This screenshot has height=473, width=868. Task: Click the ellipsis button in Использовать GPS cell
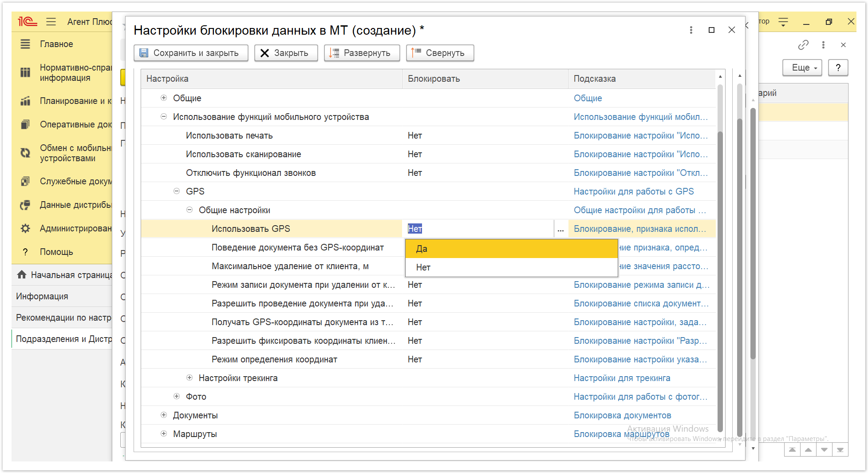560,229
